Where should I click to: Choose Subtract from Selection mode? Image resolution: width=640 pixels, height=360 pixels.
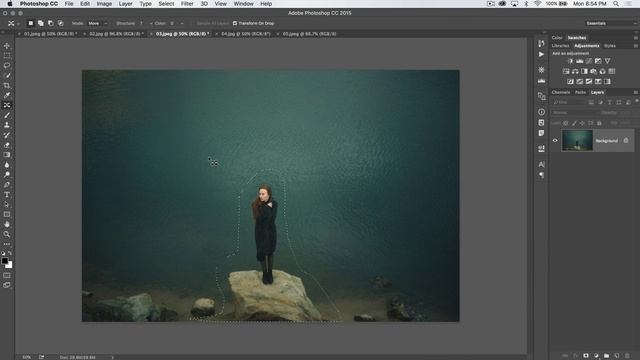tap(51, 23)
